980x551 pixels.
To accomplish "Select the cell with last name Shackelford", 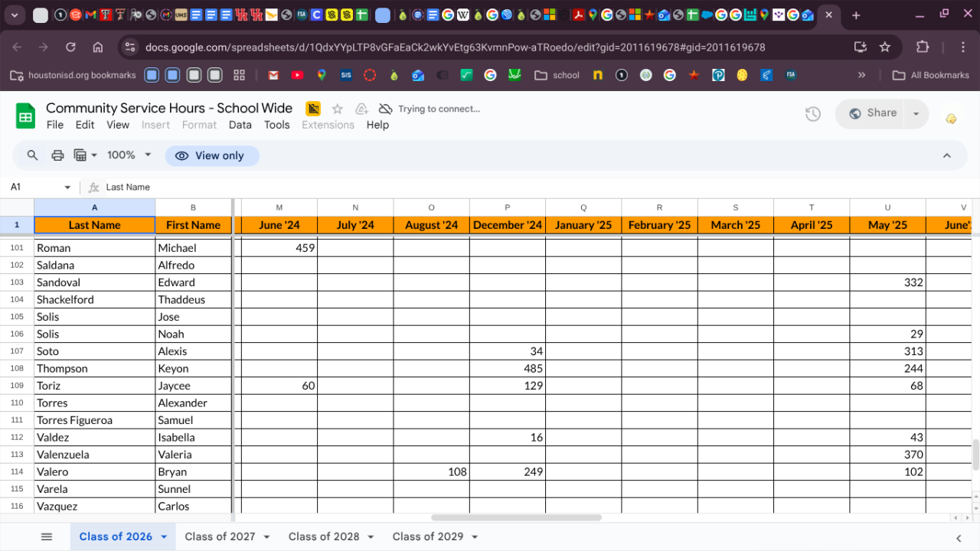I will point(95,300).
